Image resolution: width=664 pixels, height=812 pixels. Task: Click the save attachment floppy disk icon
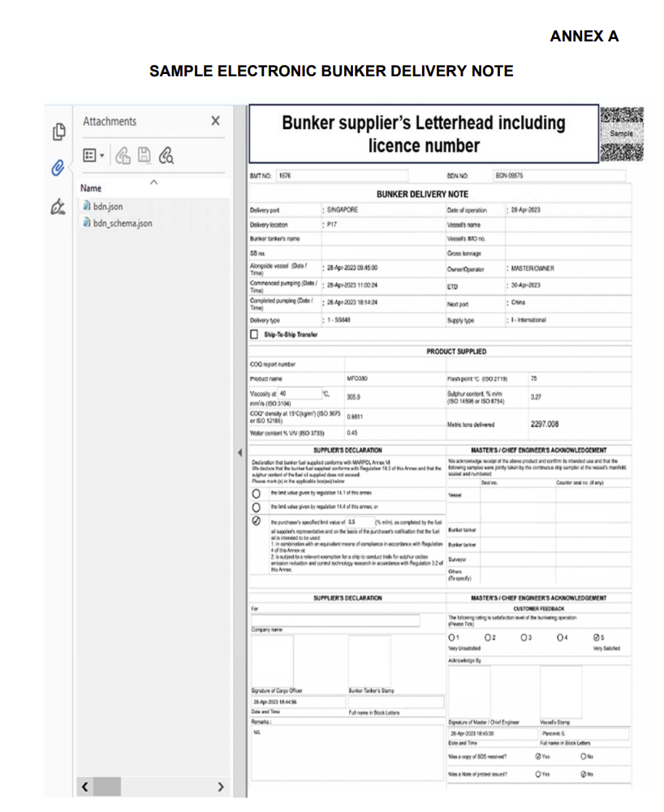pyautogui.click(x=144, y=154)
